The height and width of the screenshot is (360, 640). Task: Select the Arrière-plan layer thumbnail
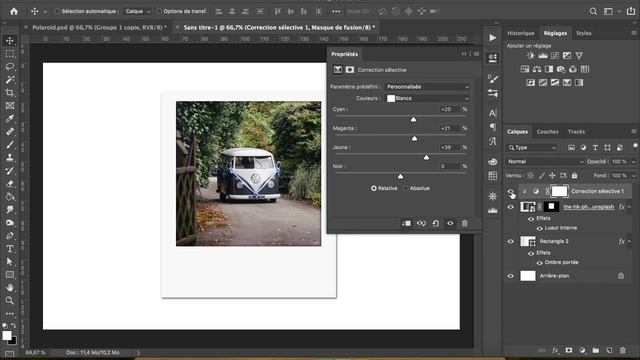[528, 276]
